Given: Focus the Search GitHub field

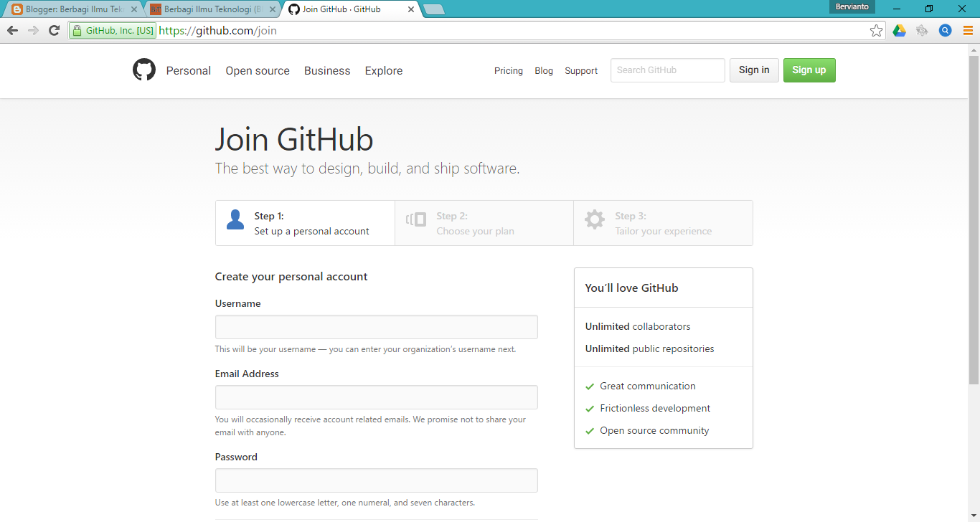Looking at the screenshot, I should click(667, 70).
